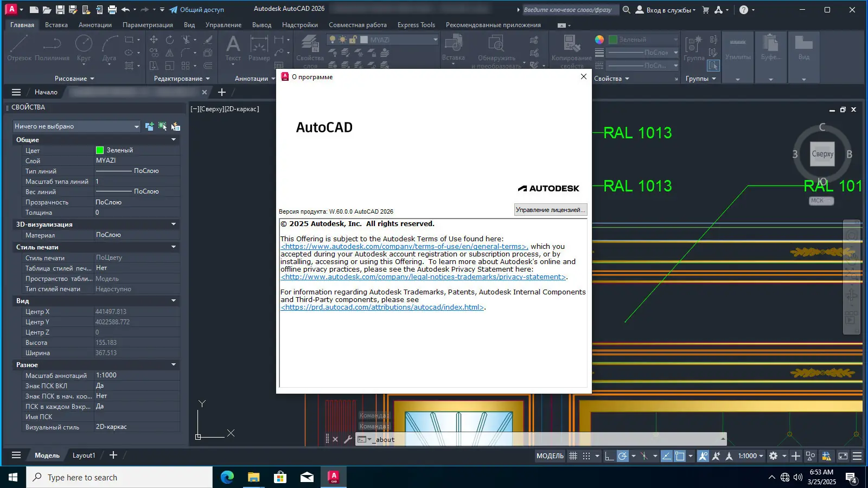
Task: Toggle ortho mode in the status bar
Action: pos(609,456)
